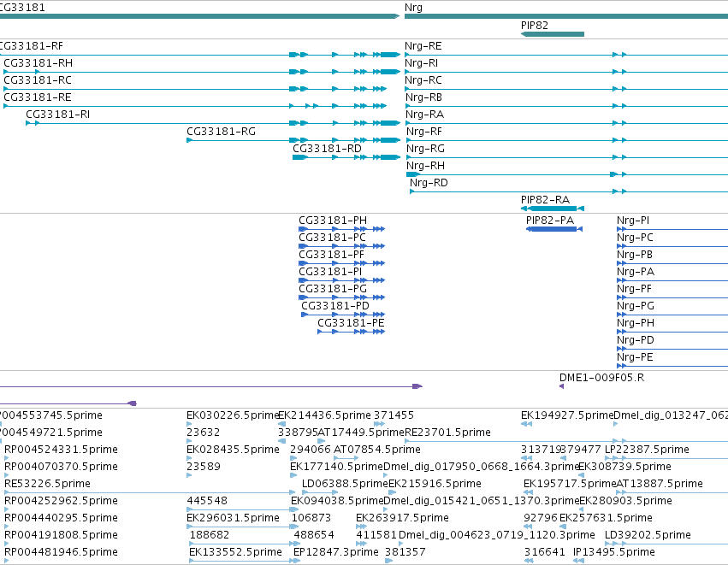
Task: Select the Nrg-RE transcript label
Action: (x=423, y=46)
